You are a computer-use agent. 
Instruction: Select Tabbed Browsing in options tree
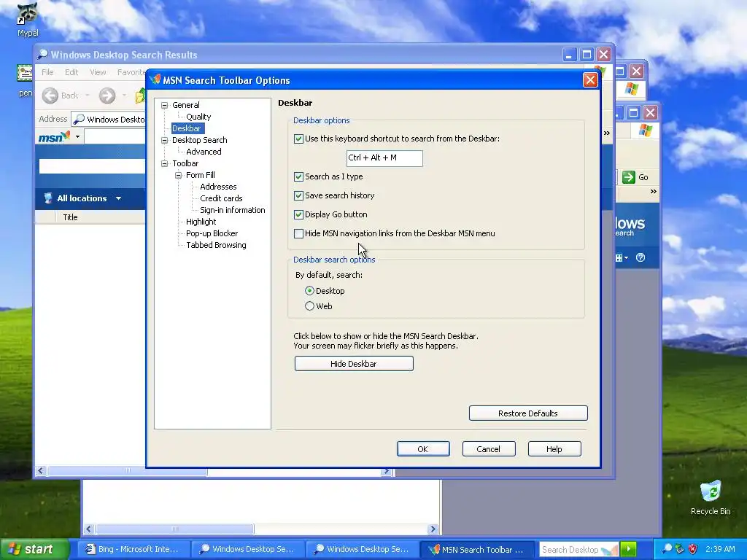[x=216, y=245]
